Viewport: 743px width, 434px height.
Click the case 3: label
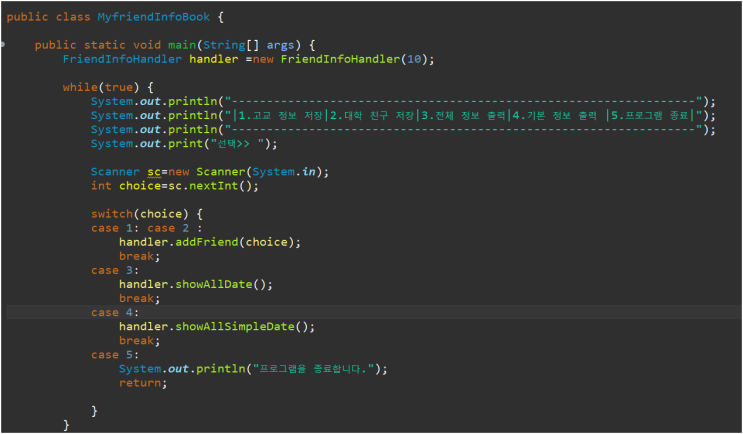pos(115,271)
